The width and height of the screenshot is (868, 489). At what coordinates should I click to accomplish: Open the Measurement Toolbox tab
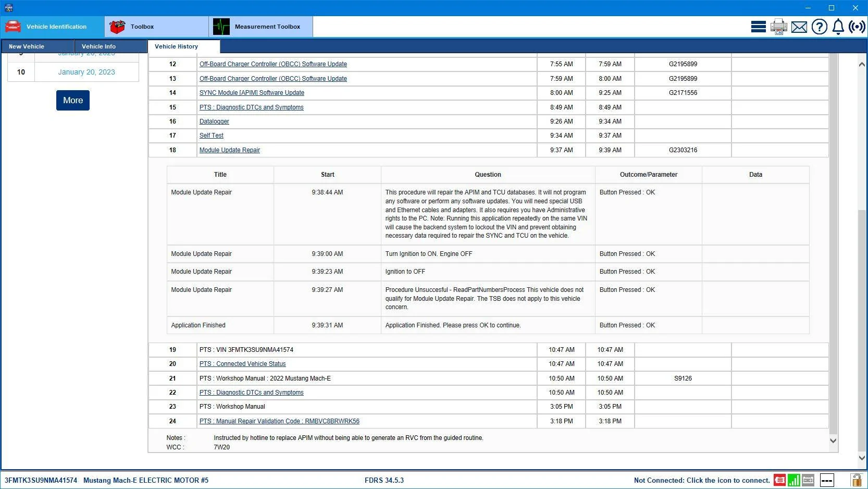coord(261,27)
